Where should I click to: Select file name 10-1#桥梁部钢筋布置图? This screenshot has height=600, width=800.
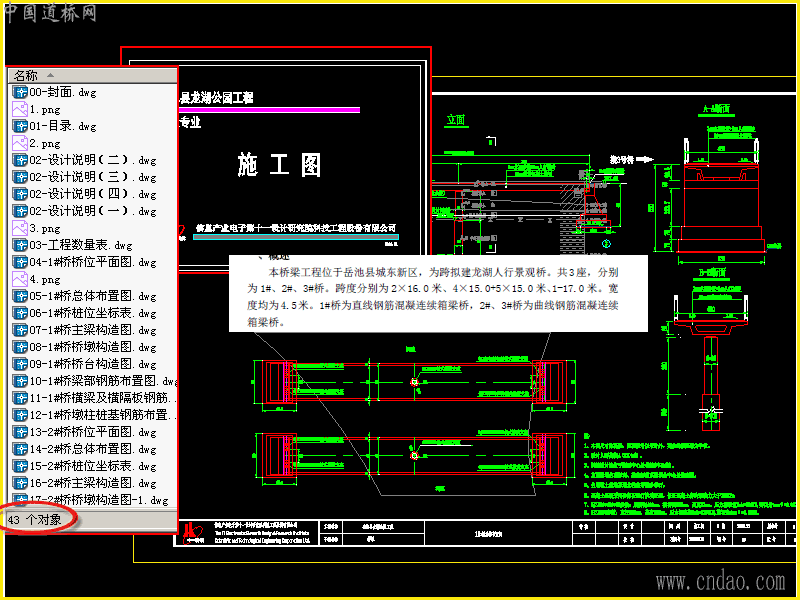click(103, 381)
